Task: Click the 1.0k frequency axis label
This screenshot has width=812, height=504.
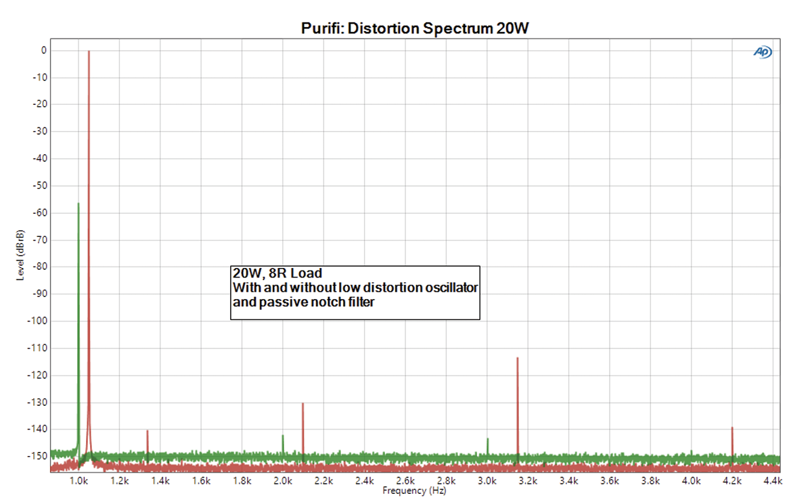Action: click(x=78, y=481)
